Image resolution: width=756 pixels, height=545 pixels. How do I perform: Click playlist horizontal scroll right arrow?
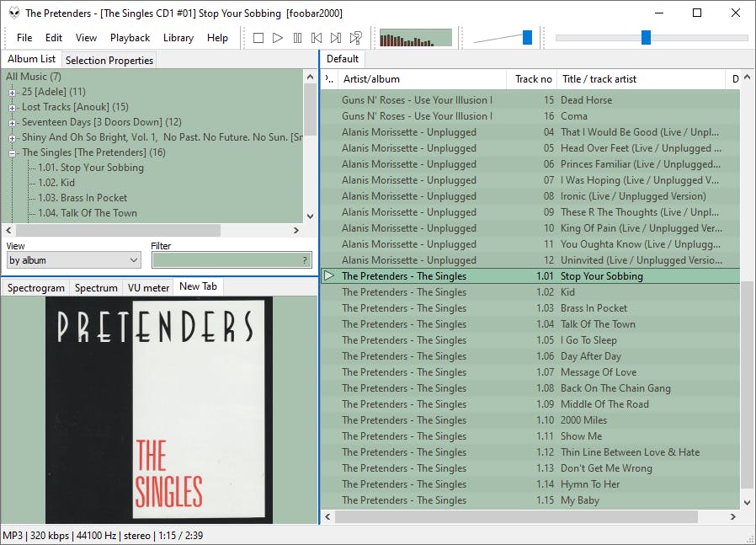733,516
